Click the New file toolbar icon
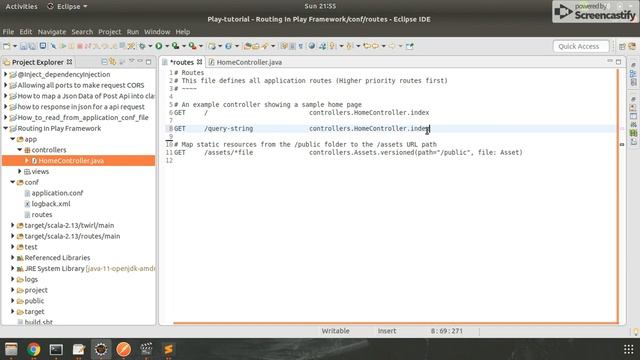Viewport: 640px width, 360px height. coord(6,46)
